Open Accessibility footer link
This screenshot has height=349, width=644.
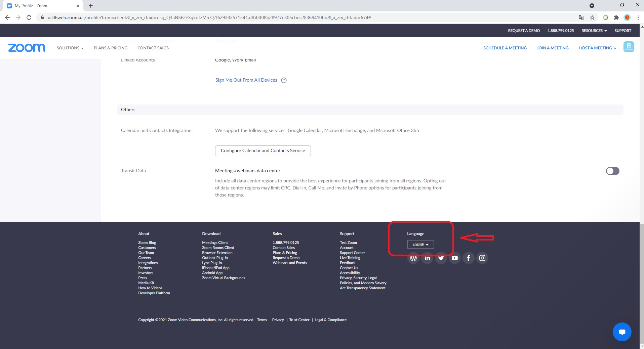point(350,273)
